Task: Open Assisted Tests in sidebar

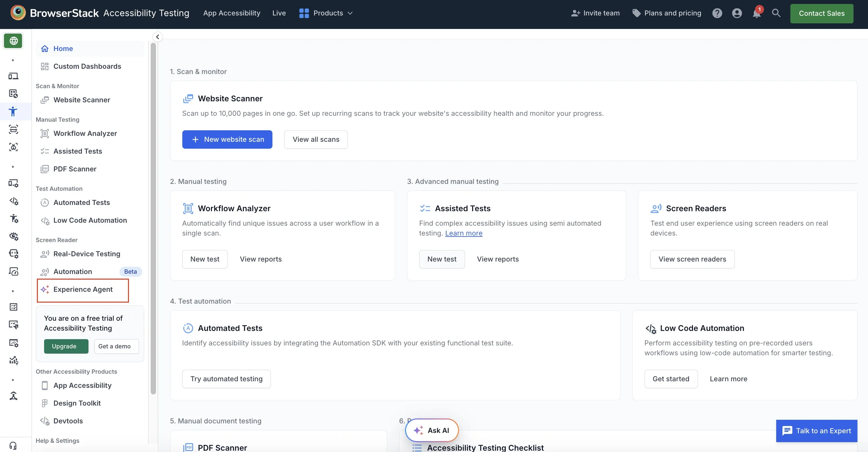Action: tap(89, 151)
